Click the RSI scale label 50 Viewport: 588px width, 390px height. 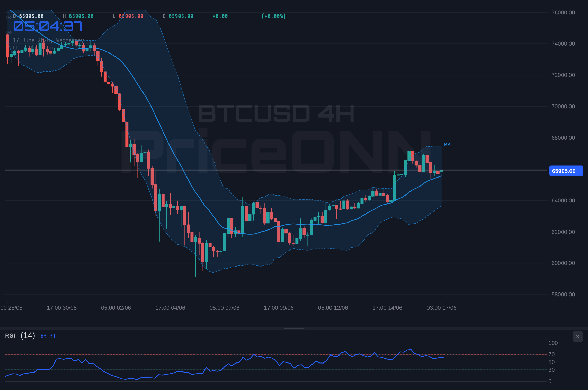click(x=551, y=362)
